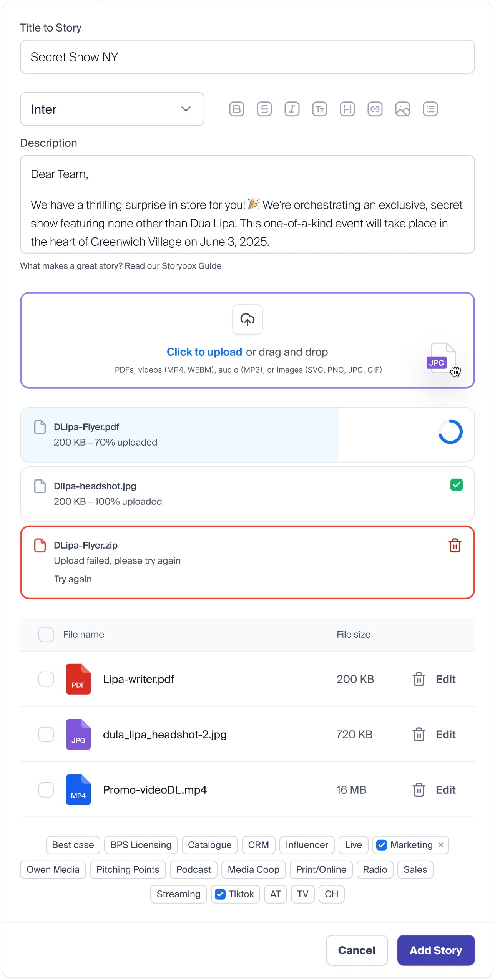Insert a link using the link icon
The height and width of the screenshot is (980, 495).
pyautogui.click(x=375, y=109)
